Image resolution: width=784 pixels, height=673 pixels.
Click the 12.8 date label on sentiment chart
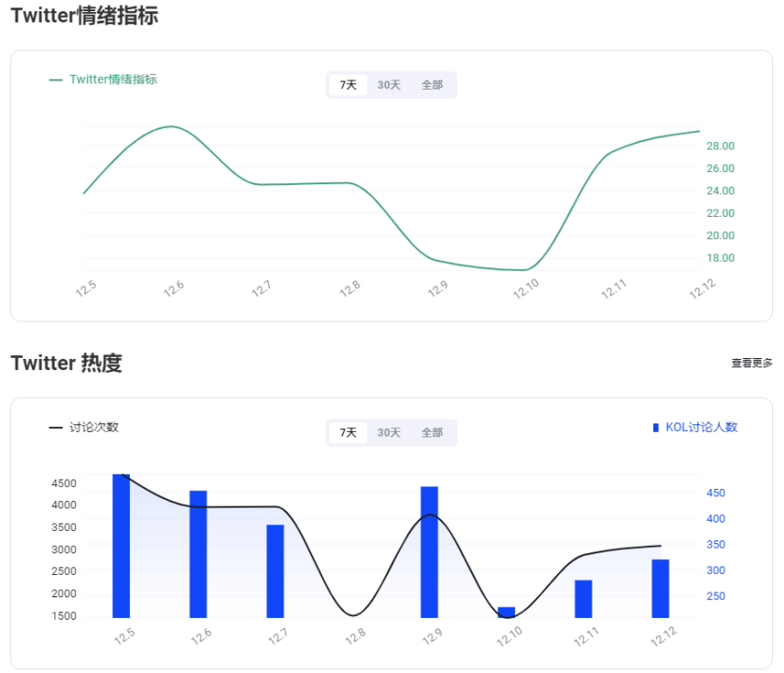[x=349, y=288]
